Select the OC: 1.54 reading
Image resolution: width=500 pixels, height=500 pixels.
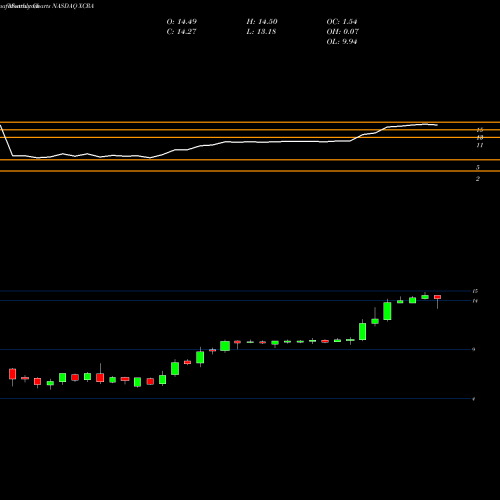click(x=342, y=22)
